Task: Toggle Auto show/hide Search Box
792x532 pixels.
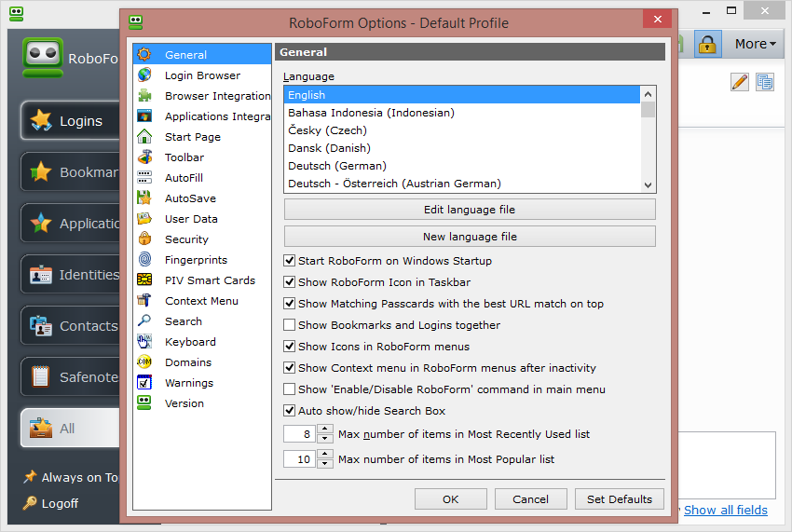Action: [289, 411]
